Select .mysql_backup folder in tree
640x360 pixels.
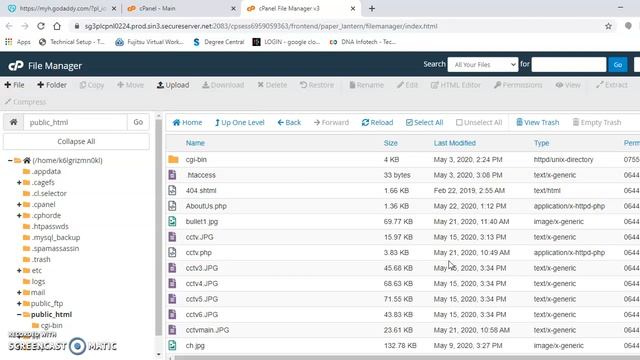point(56,237)
